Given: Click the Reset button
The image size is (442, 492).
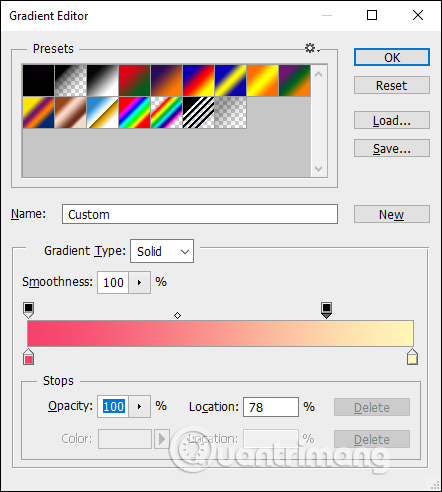Looking at the screenshot, I should tap(392, 85).
